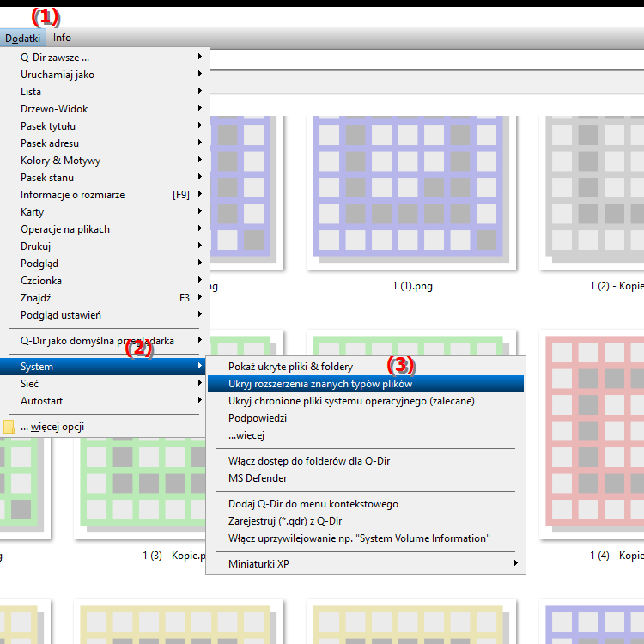Viewport: 644px width, 644px height.
Task: Open the Znajdź submenu
Action: [105, 298]
